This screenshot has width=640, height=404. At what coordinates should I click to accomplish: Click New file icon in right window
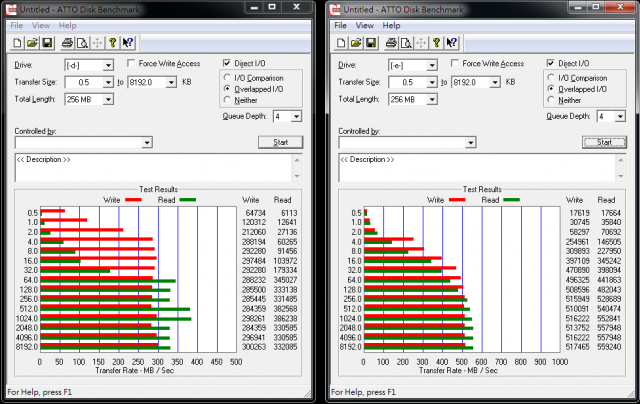(341, 43)
